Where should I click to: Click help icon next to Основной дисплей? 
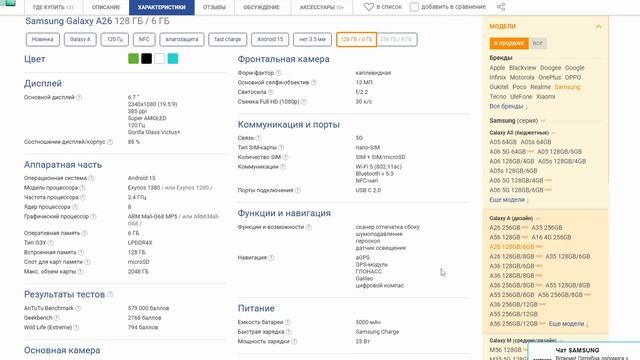[x=79, y=97]
